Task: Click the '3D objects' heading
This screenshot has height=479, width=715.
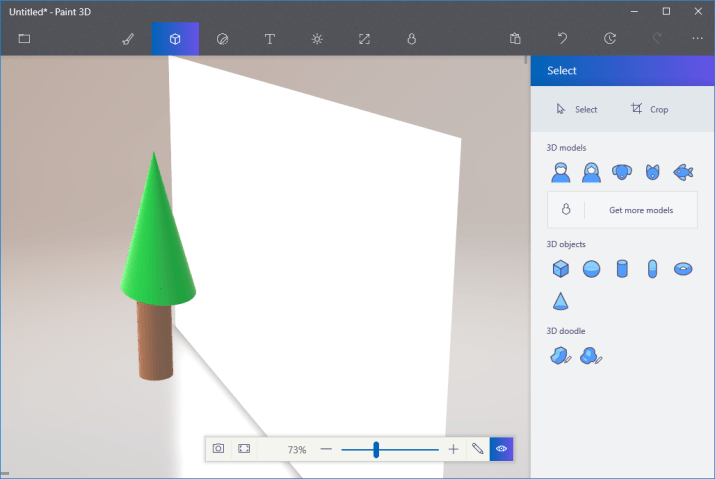Action: [566, 244]
